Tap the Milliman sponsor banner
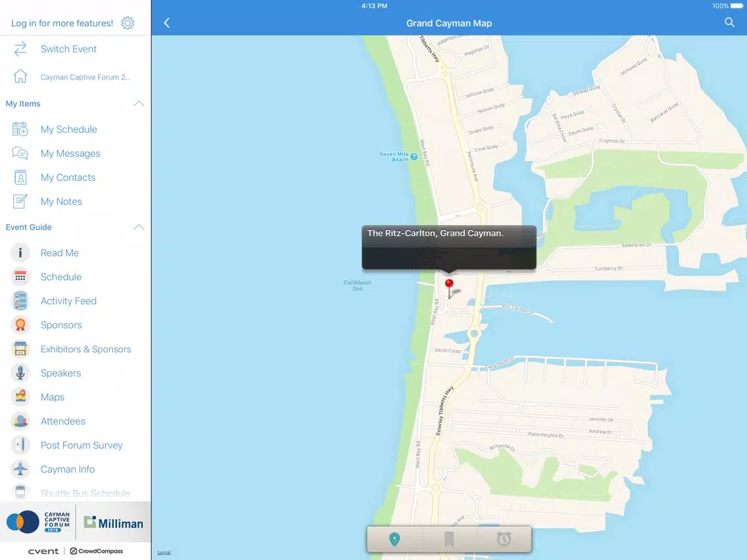This screenshot has width=747, height=560. pos(113,523)
